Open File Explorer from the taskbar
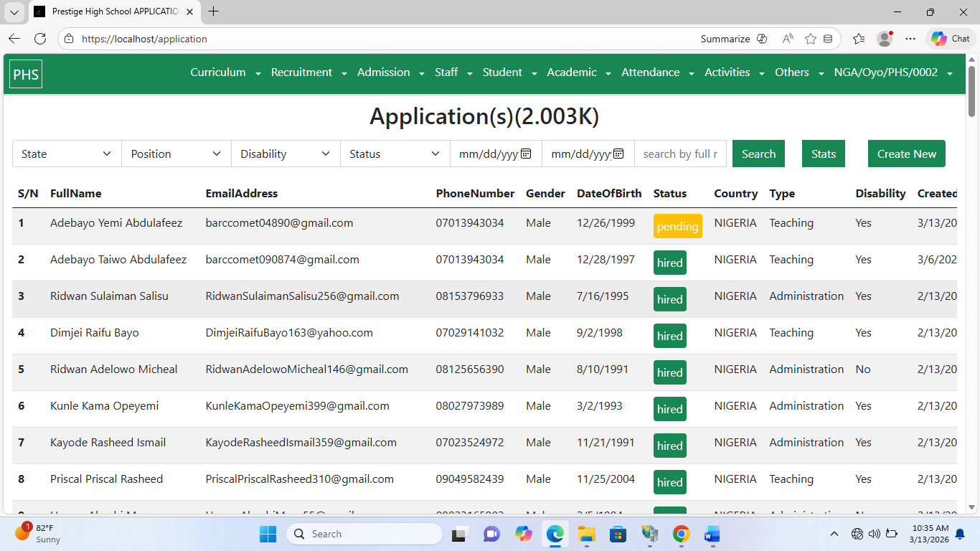 coord(587,534)
